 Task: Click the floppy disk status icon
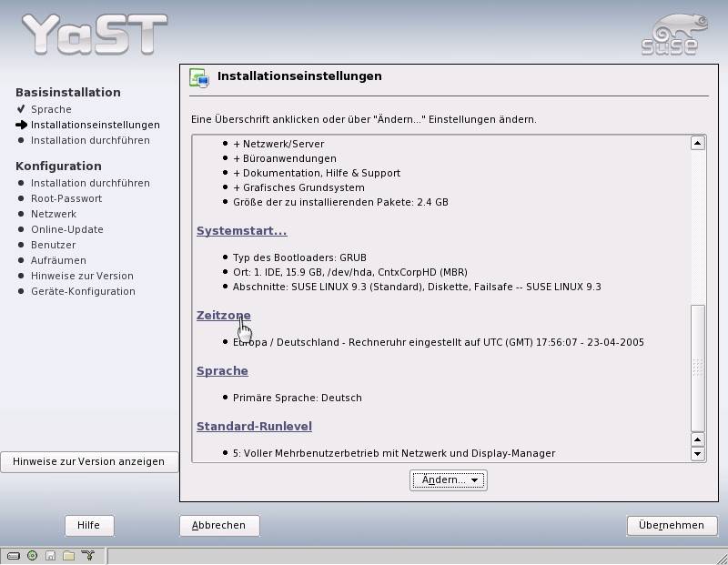[51, 556]
